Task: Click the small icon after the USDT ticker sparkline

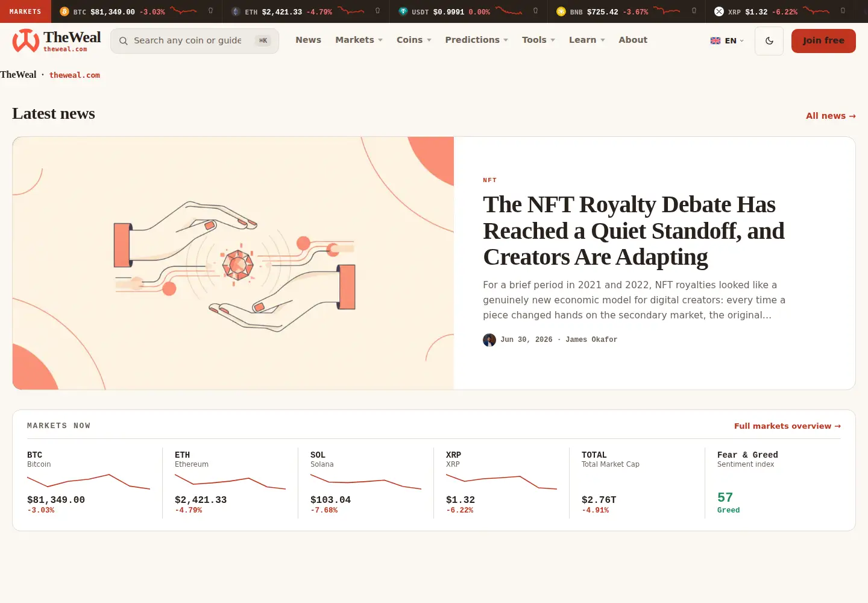Action: pos(535,11)
